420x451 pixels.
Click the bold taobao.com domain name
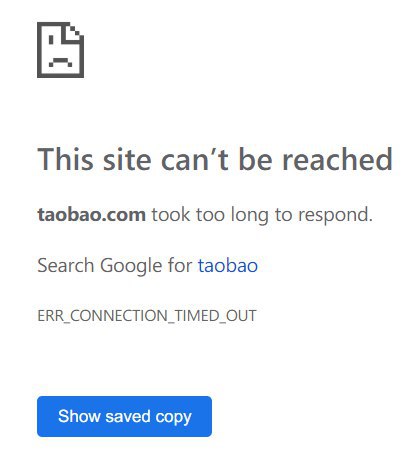(x=92, y=214)
